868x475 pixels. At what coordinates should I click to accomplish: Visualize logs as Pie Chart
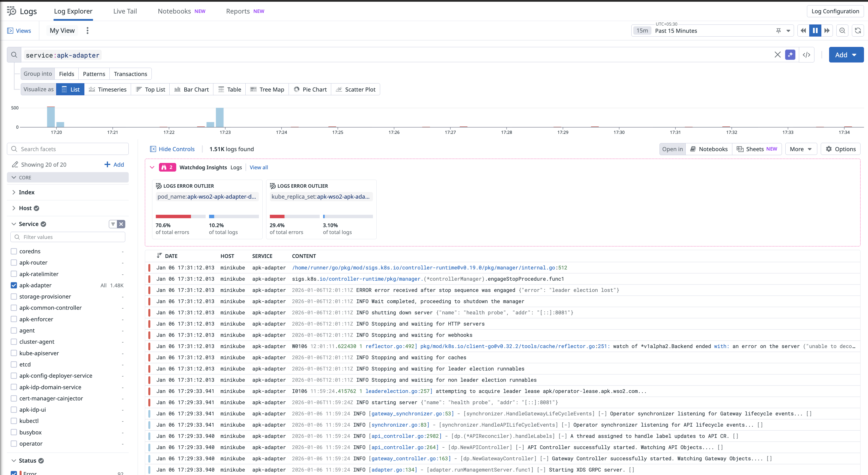[x=310, y=89]
